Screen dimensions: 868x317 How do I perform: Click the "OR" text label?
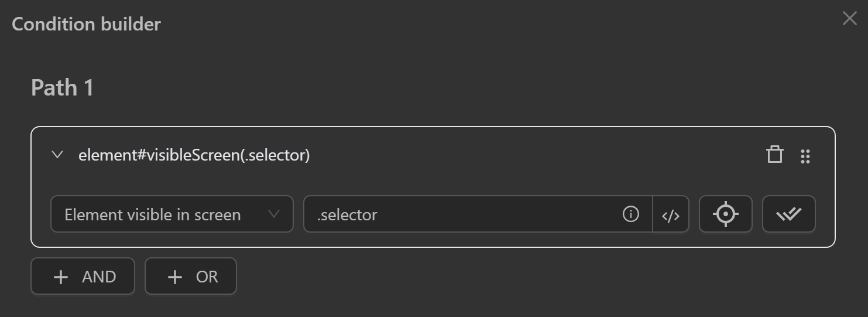[207, 277]
